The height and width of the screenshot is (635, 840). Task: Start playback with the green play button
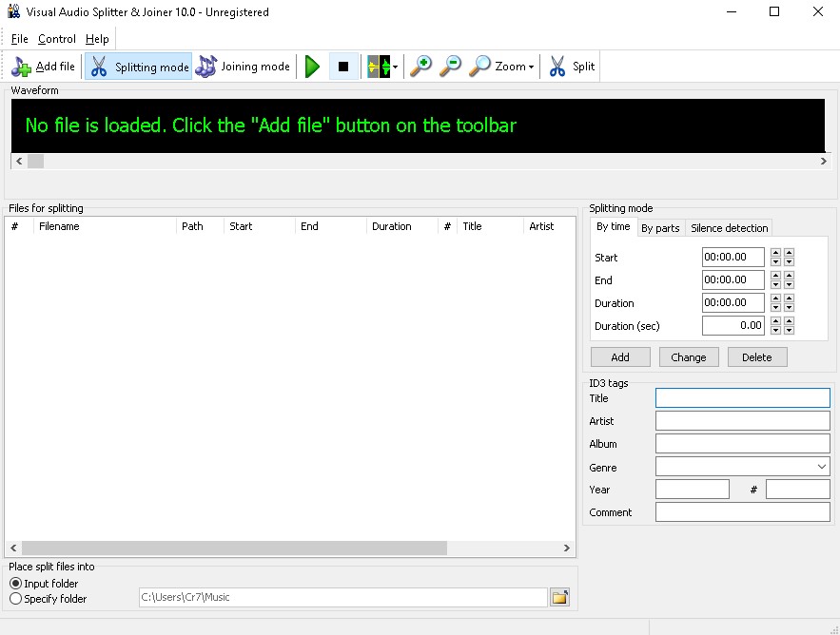point(312,67)
